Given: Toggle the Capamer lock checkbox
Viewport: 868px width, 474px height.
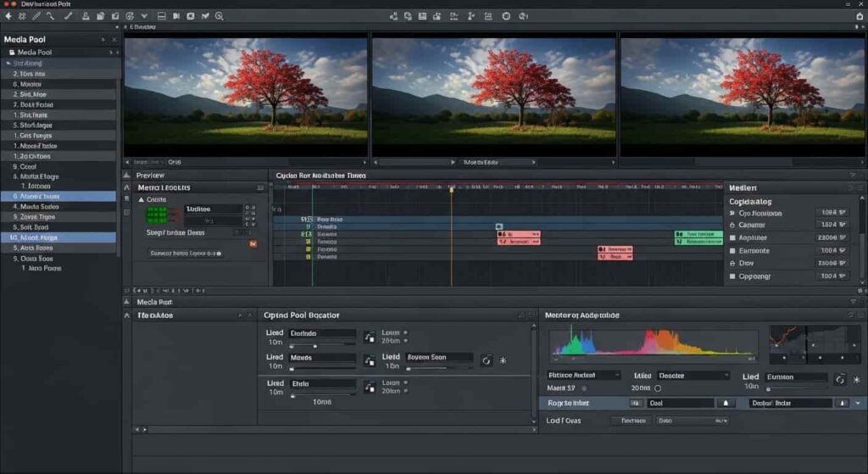Looking at the screenshot, I should [732, 226].
